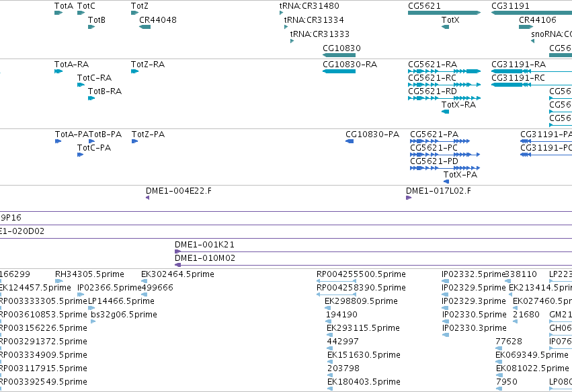Viewport: 572px width, 392px height.
Task: Open the EK180403.5prime EST
Action: coord(330,389)
